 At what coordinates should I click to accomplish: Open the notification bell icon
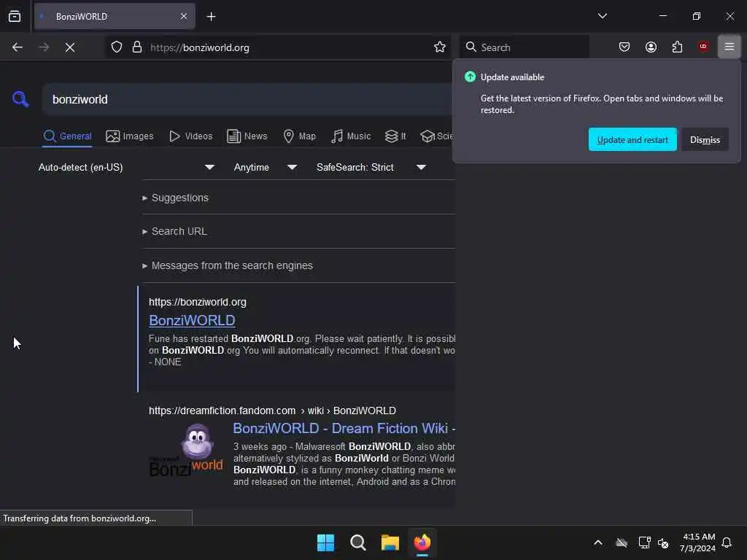[727, 542]
